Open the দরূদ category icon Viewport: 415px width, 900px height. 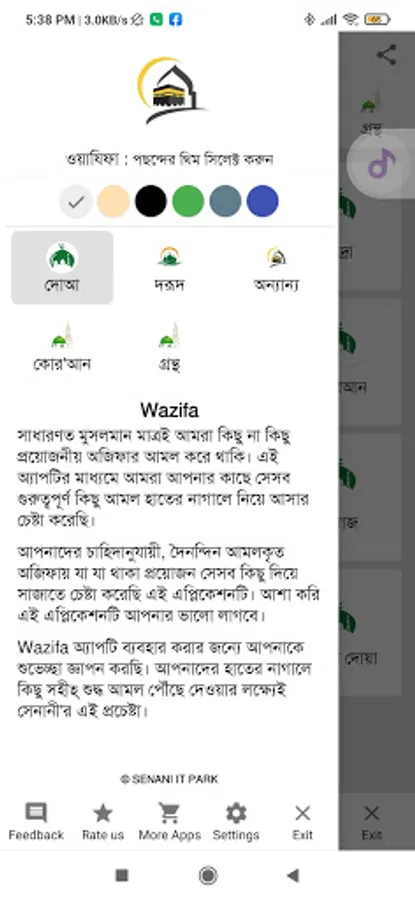(x=169, y=267)
